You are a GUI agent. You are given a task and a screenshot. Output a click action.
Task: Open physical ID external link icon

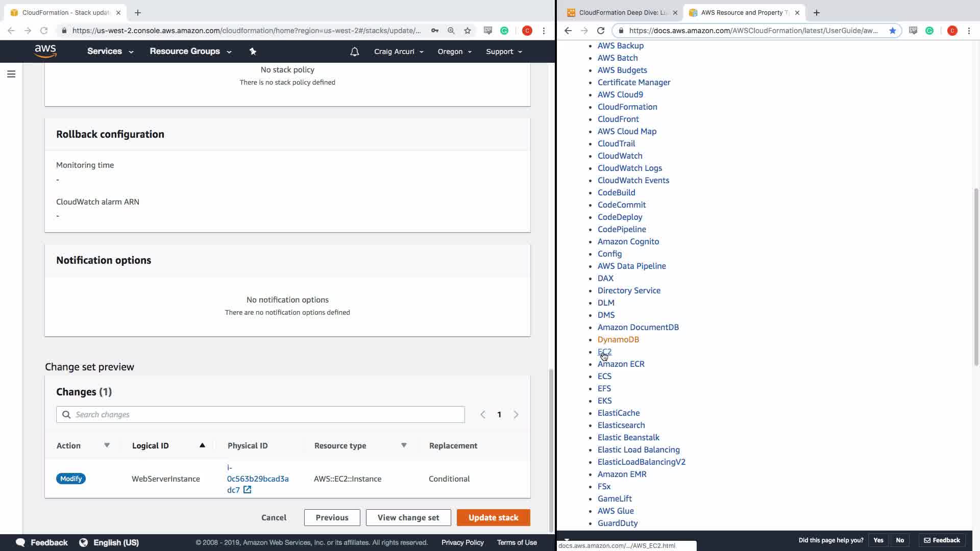coord(247,490)
